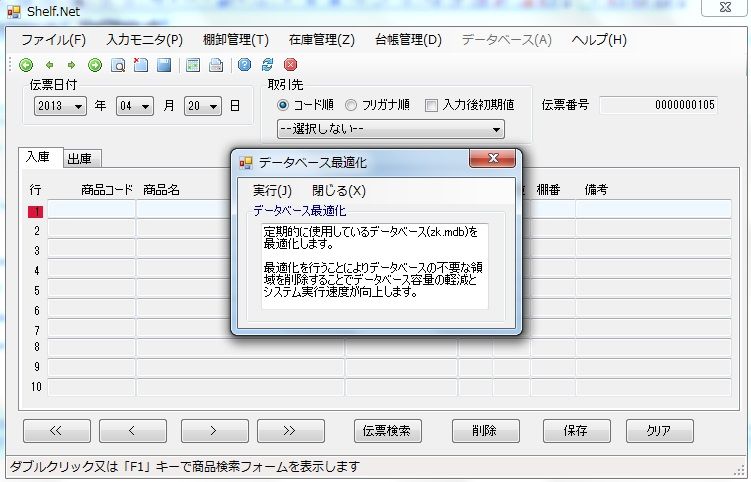This screenshot has width=751, height=482.
Task: Open the 在庫管理(Z) menu
Action: click(322, 40)
